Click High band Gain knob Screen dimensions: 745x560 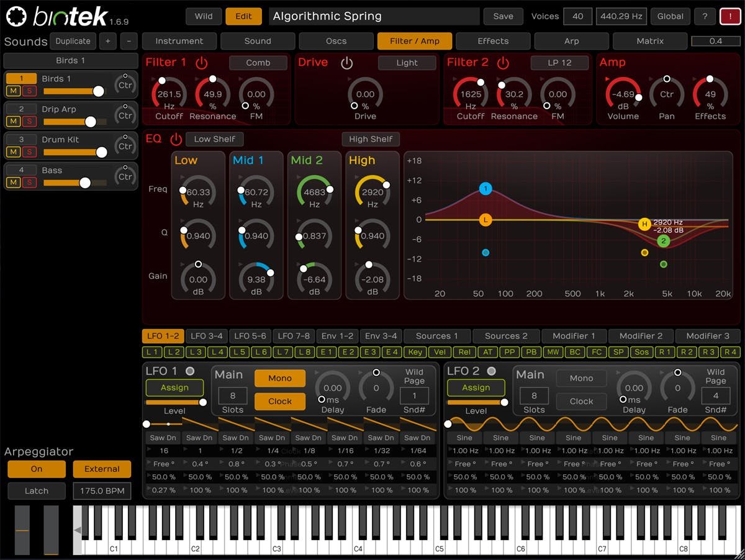[372, 279]
